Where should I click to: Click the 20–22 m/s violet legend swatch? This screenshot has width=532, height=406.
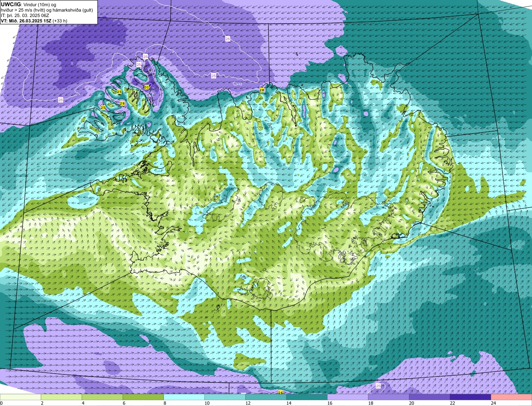(430, 397)
